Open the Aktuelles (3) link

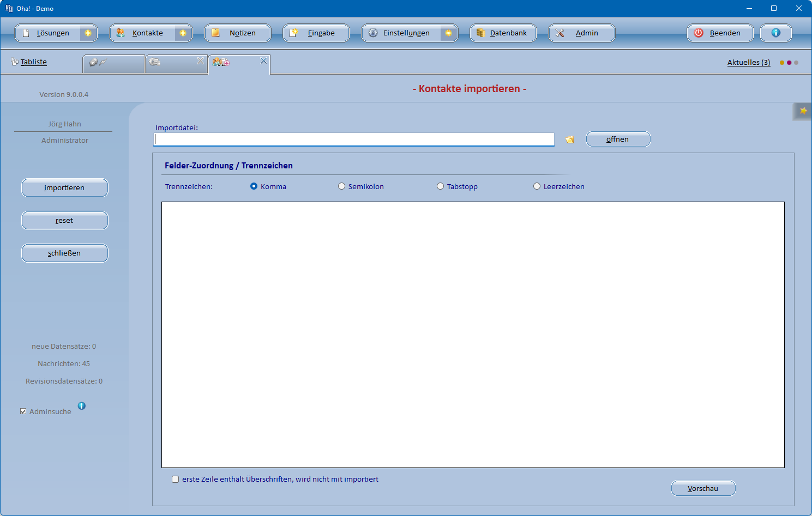[748, 63]
